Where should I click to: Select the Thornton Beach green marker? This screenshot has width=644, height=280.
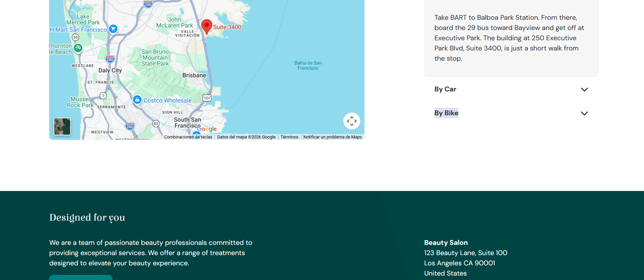click(x=78, y=48)
